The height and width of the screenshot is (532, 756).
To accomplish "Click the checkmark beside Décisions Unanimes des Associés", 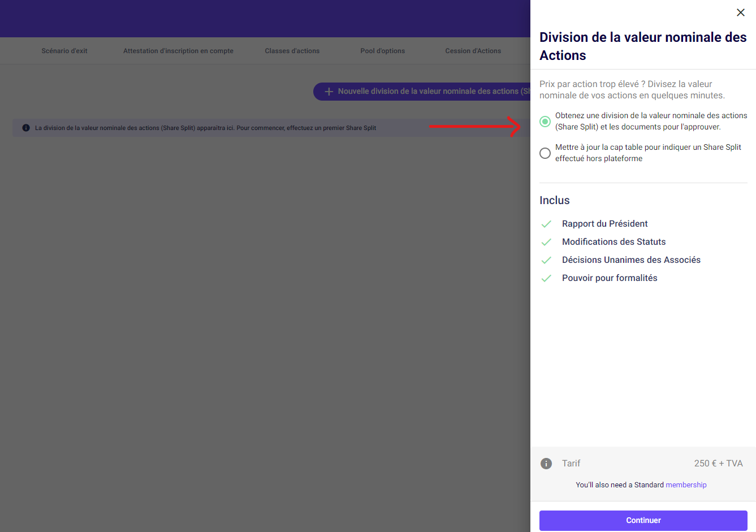I will pyautogui.click(x=546, y=260).
